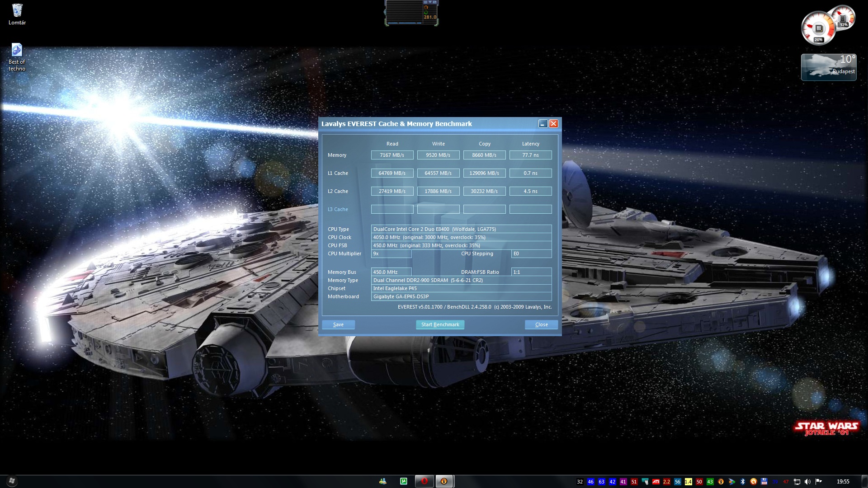
Task: Click the L2 Cache Write value 17886 MB/s
Action: click(x=438, y=191)
